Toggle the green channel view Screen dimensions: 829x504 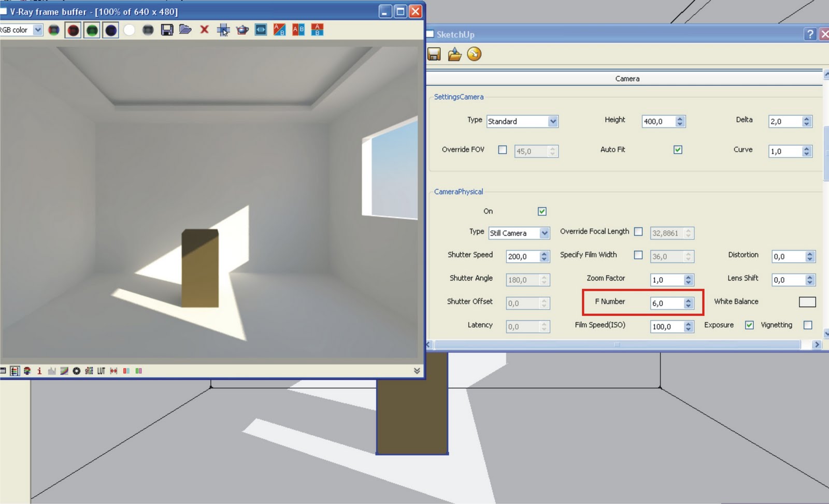point(92,30)
